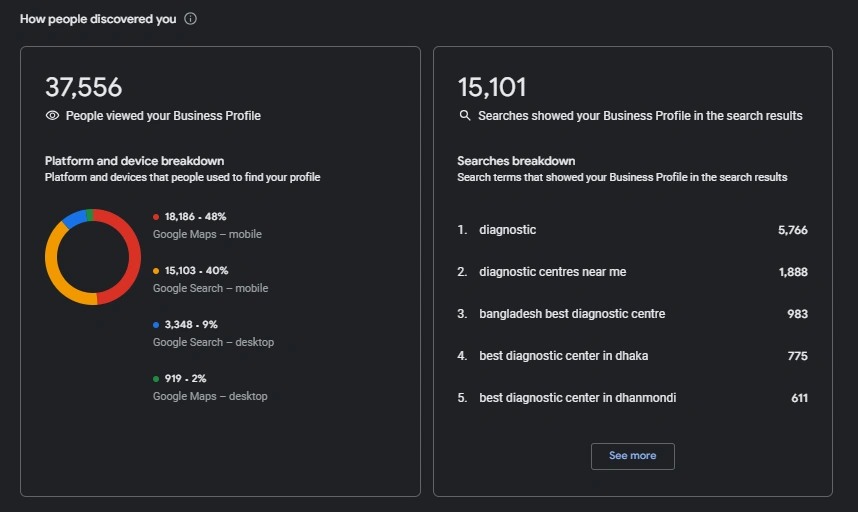Screen dimensions: 858x512
Task: Click the '15,103 - 40%' statistic
Action: (x=196, y=271)
